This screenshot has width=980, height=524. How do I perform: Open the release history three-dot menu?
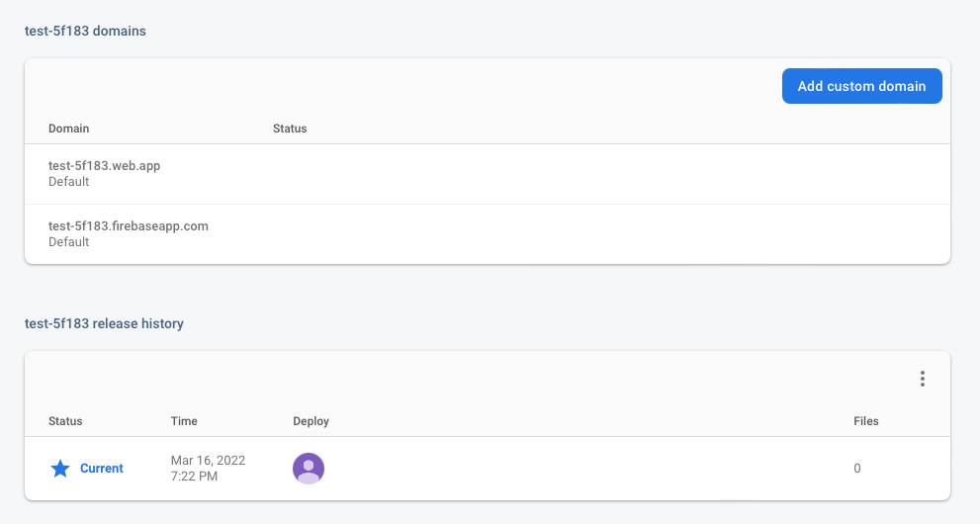pos(922,379)
